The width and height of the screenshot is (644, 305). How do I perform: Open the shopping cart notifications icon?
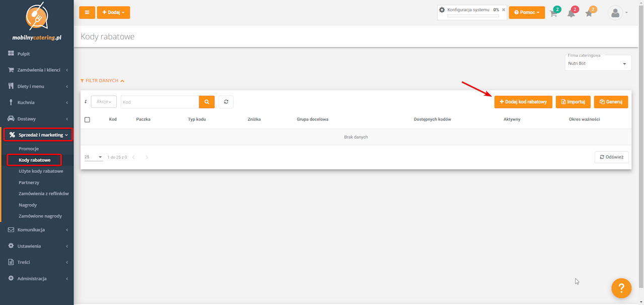(x=553, y=13)
